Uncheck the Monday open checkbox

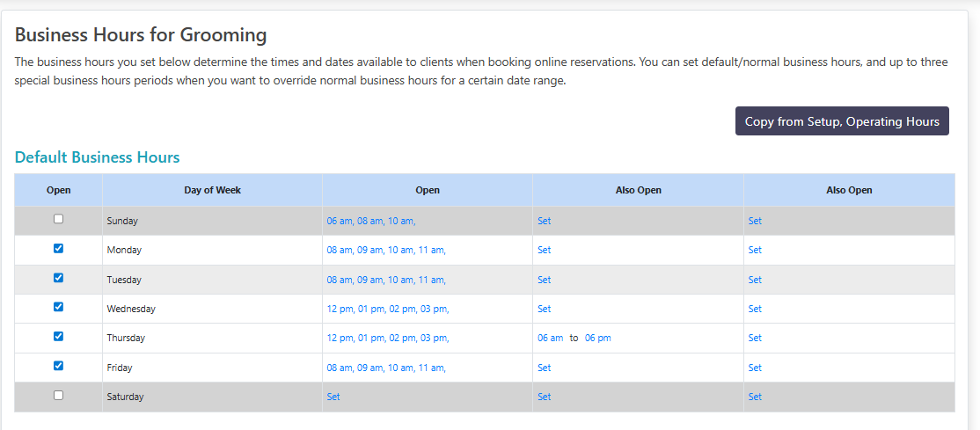(x=58, y=249)
